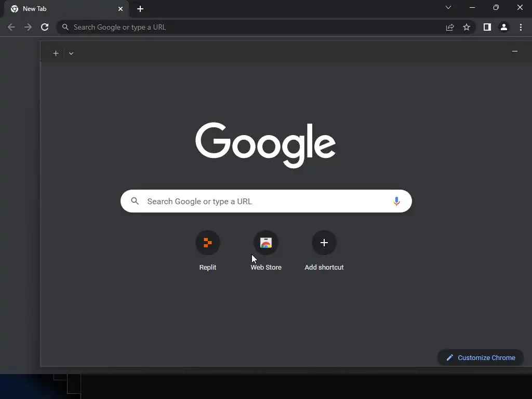Start voice search with microphone icon
The width and height of the screenshot is (532, 399).
[396, 201]
